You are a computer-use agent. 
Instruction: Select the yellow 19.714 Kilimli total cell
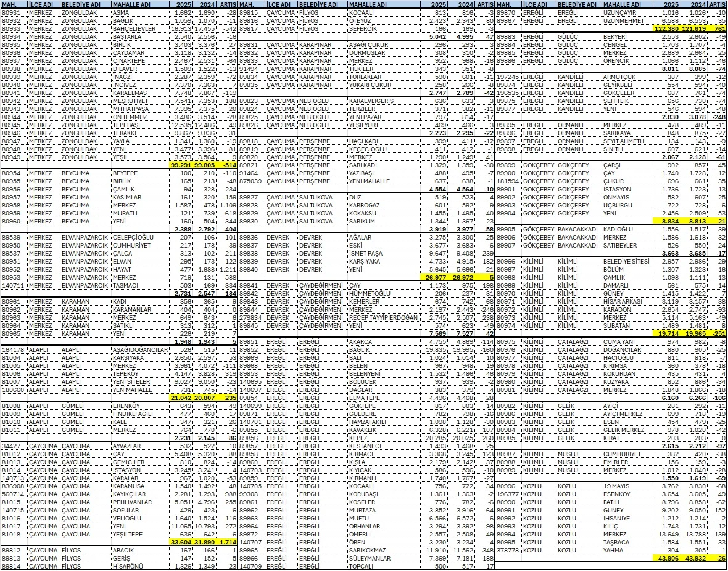pyautogui.click(x=665, y=333)
